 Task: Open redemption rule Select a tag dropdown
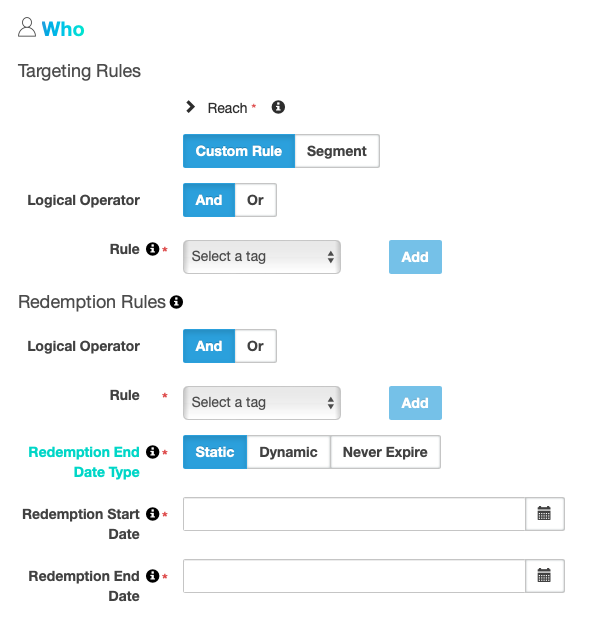pyautogui.click(x=262, y=402)
